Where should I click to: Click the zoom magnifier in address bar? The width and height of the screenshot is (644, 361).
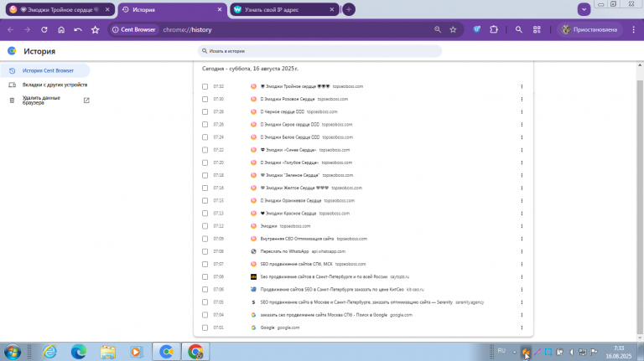coord(438,29)
